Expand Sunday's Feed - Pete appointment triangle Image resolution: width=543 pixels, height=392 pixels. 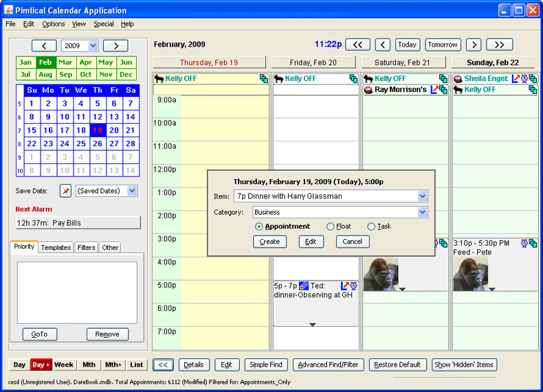click(491, 289)
